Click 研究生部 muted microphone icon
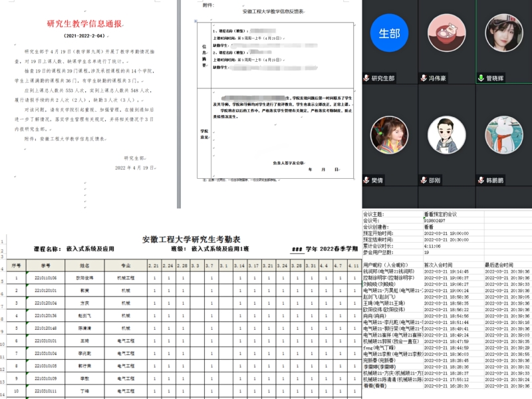The width and height of the screenshot is (532, 399). click(366, 78)
